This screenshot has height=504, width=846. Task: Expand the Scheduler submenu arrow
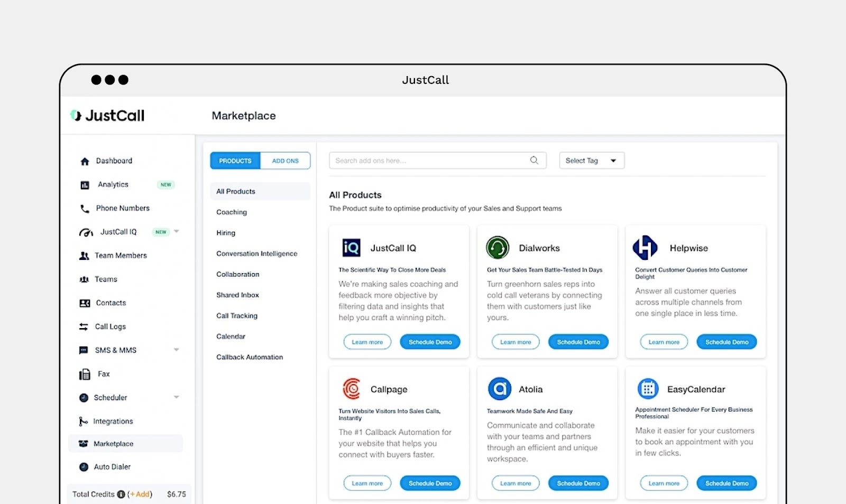[177, 397]
